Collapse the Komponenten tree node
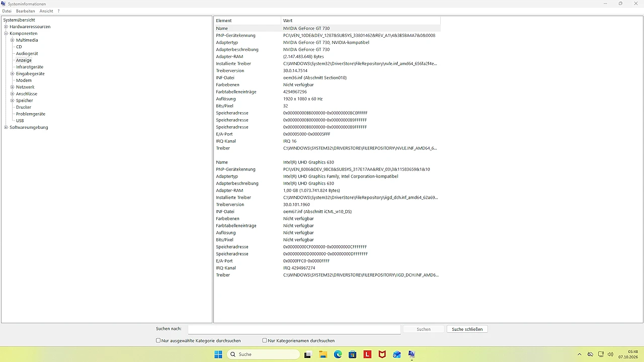 click(6, 33)
